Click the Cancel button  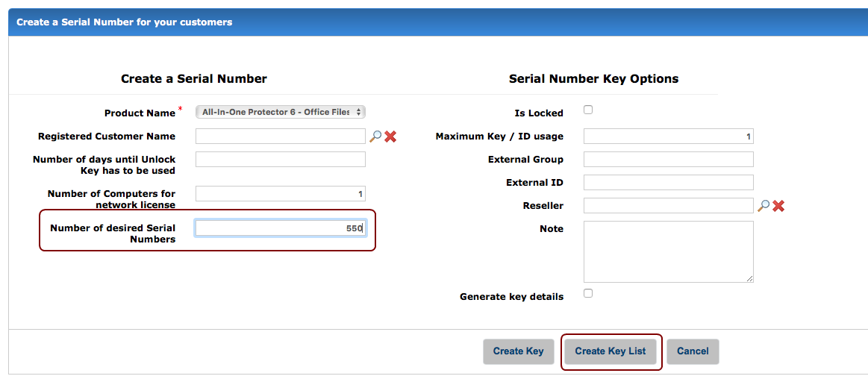pyautogui.click(x=693, y=351)
